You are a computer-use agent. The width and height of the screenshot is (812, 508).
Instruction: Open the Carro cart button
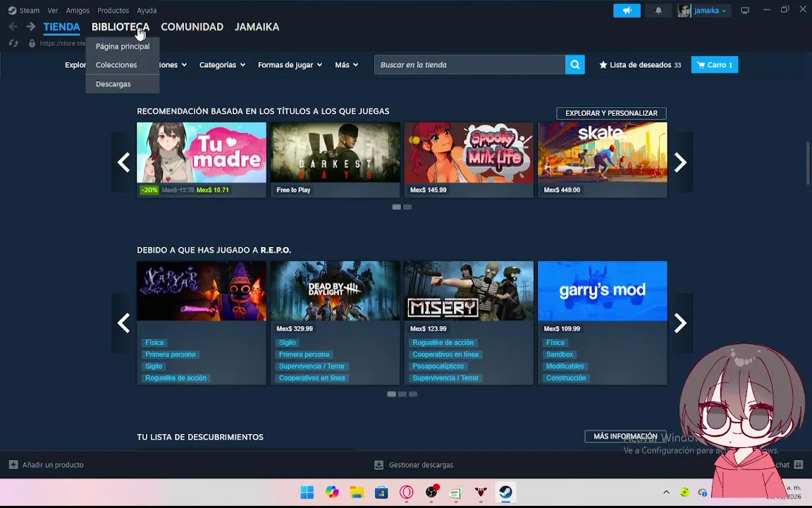point(715,65)
